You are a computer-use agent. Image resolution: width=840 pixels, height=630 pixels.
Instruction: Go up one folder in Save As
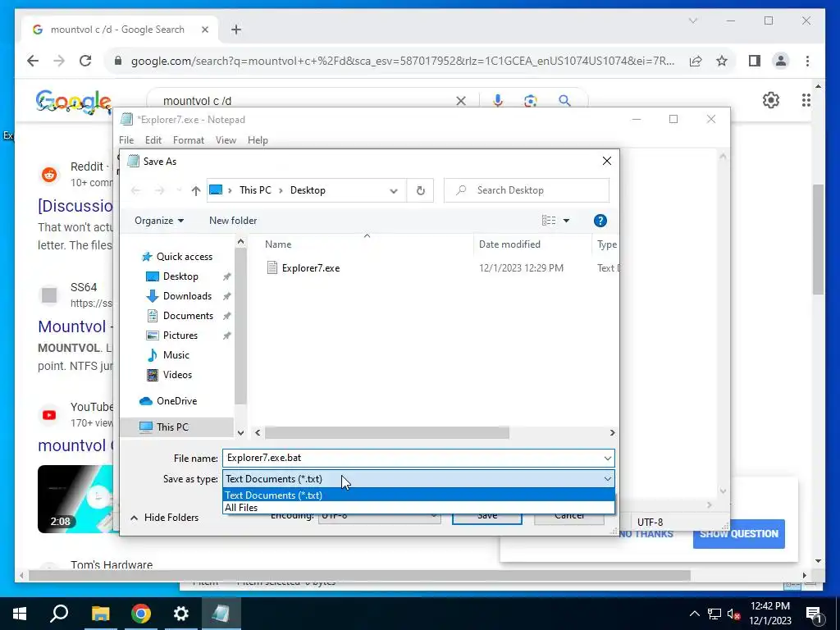[196, 190]
